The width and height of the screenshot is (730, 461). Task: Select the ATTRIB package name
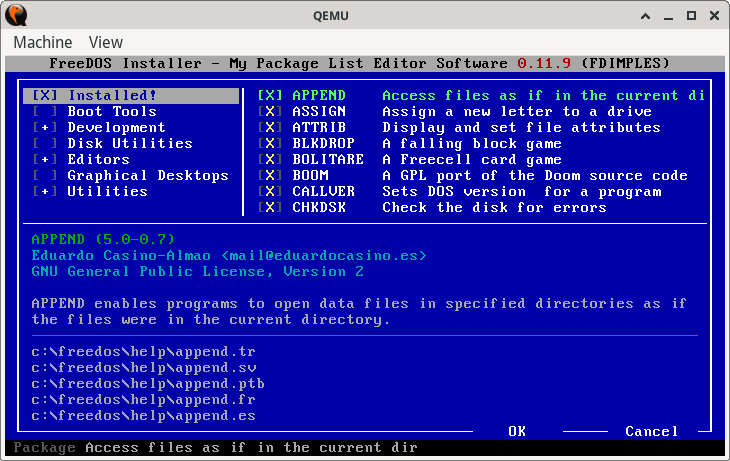[319, 127]
